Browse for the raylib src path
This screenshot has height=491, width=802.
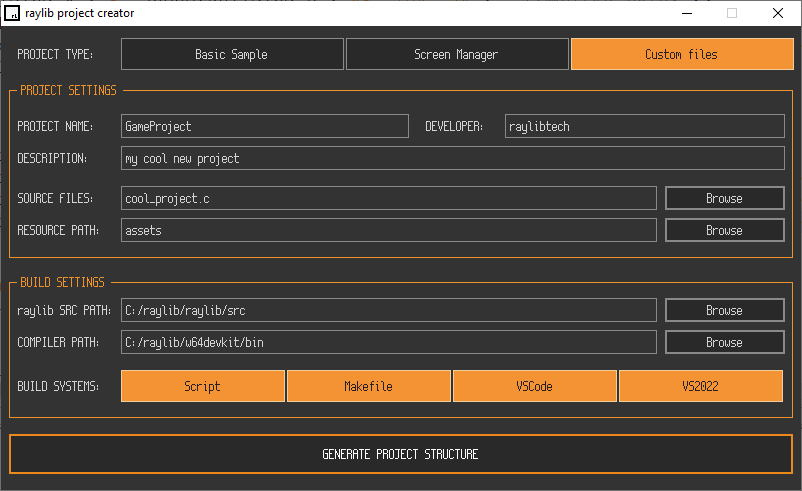point(725,310)
